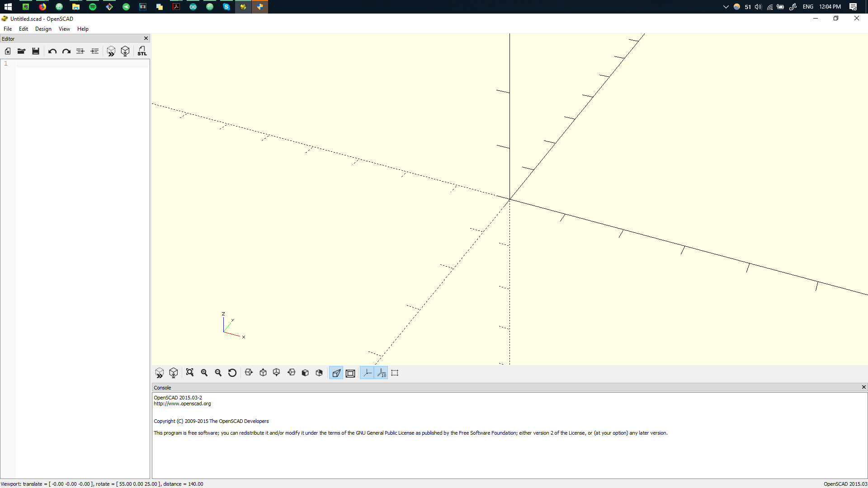Open Adobe Acrobat from the taskbar
This screenshot has width=868, height=488.
(176, 7)
